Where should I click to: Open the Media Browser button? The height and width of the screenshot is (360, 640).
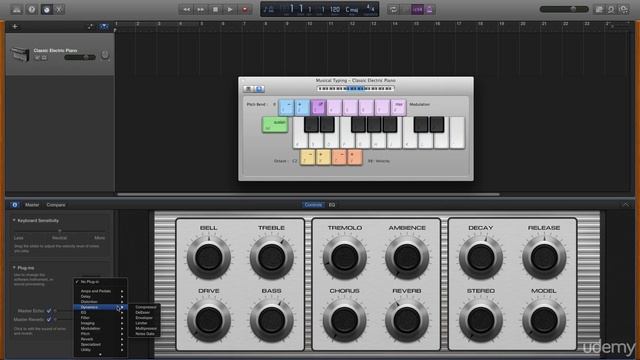point(624,9)
